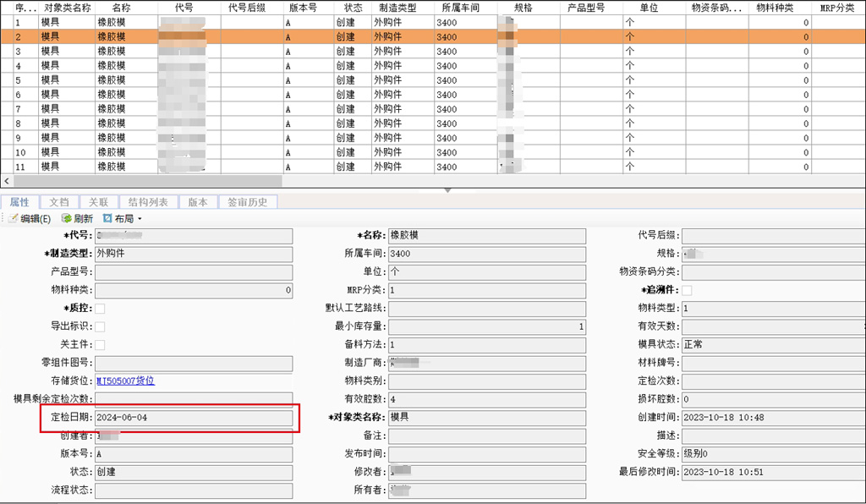
Task: Open the MI505007货位 storage location link
Action: (125, 381)
